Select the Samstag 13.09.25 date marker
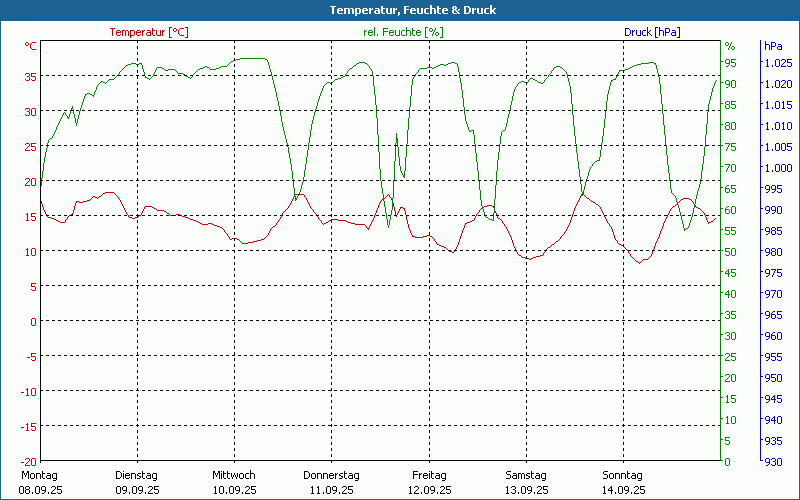This screenshot has height=500, width=800. click(526, 482)
